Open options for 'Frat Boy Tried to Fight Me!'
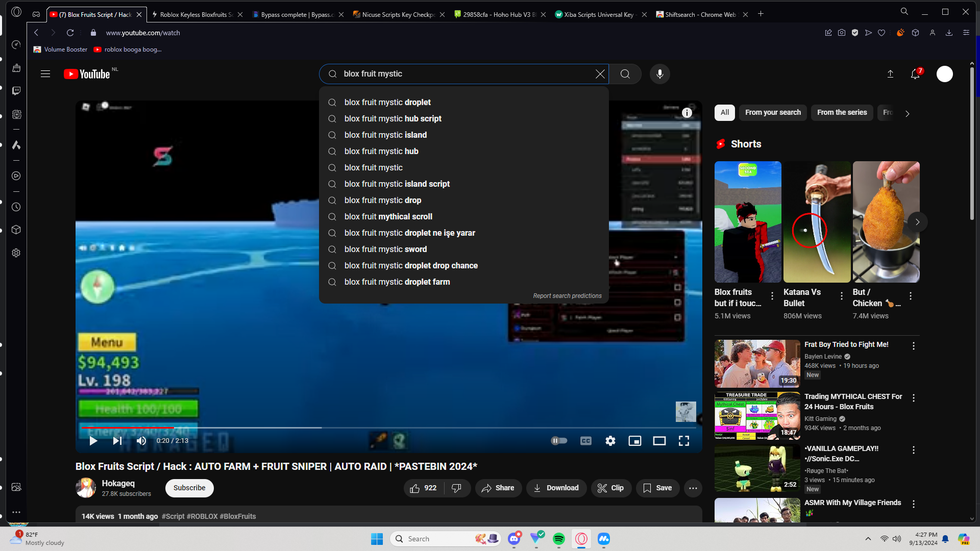This screenshot has width=980, height=551. click(914, 346)
